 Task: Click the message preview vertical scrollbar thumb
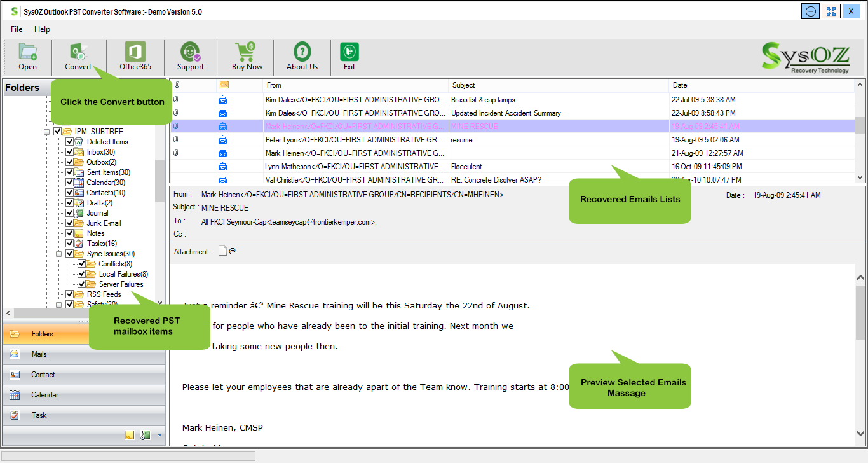click(x=860, y=312)
